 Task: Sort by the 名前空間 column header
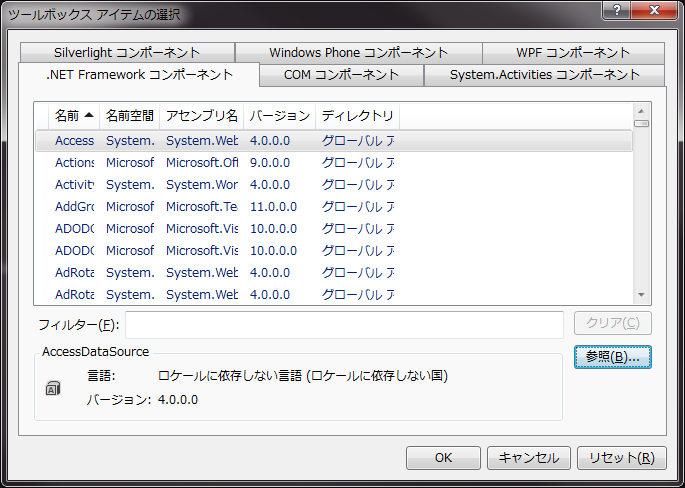(x=129, y=116)
